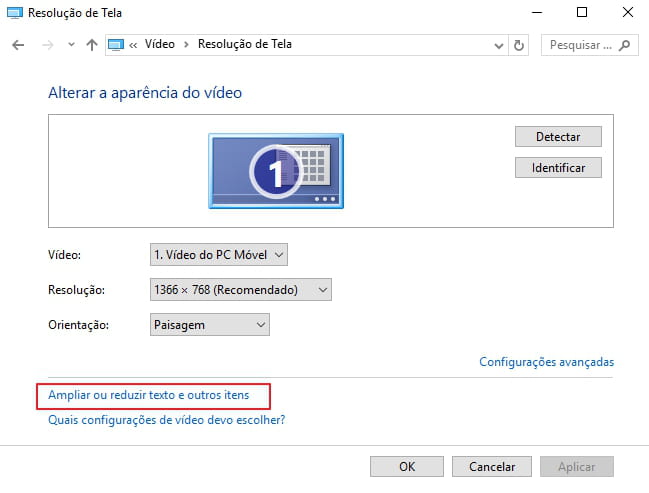Open Ampliar ou reduzir texto e outros itens
Viewport: 649px width, 493px height.
point(149,395)
